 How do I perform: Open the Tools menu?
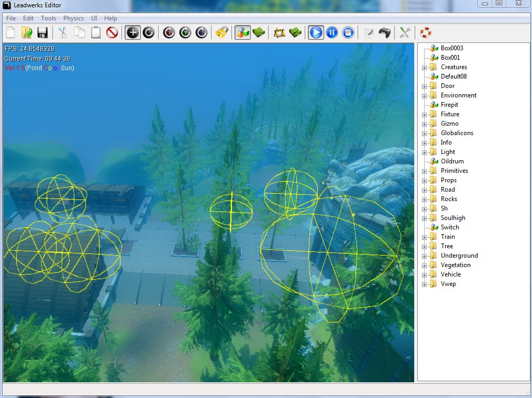48,18
